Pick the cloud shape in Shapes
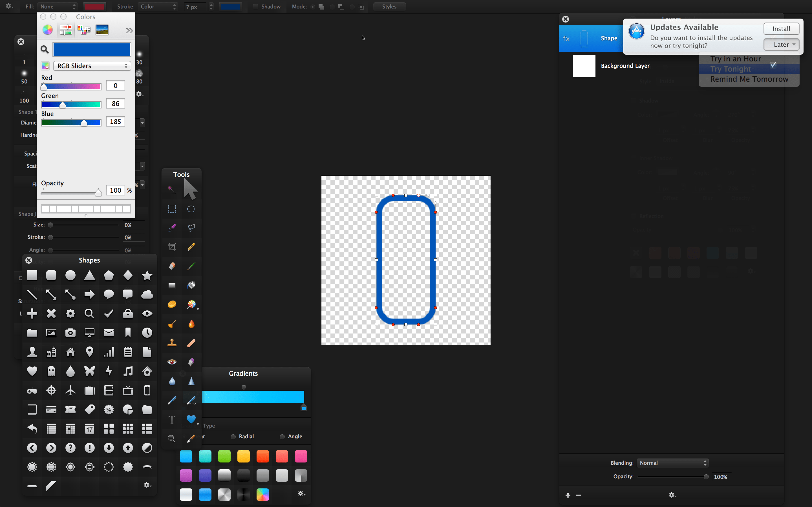812x507 pixels. [x=147, y=294]
